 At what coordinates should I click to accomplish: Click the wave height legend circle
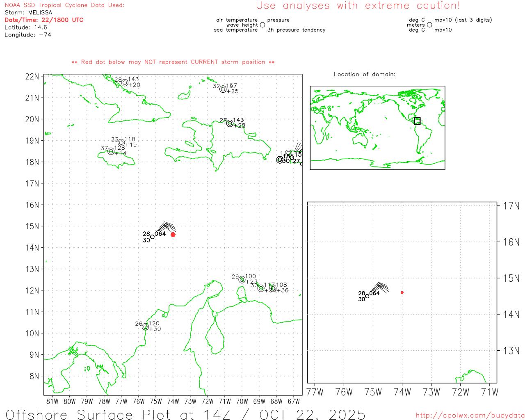coord(262,25)
